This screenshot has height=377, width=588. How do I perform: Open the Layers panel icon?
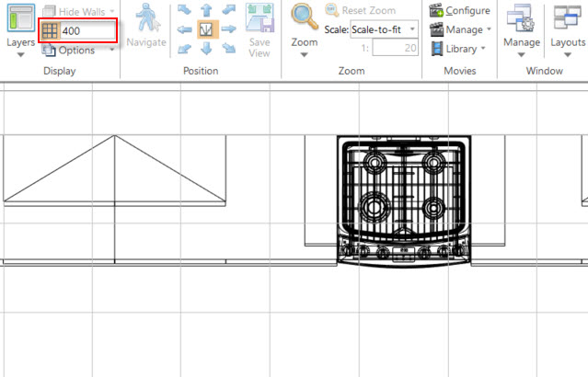point(20,17)
